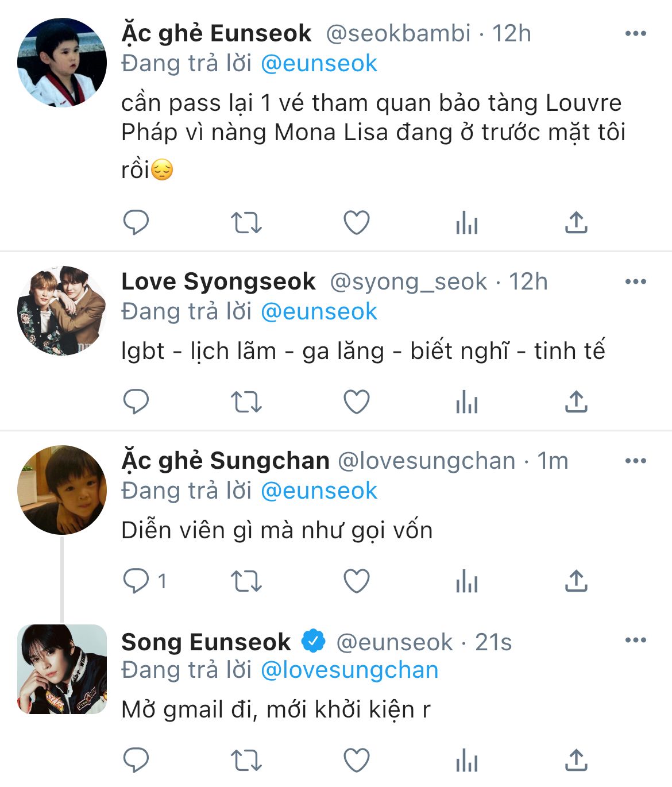
Task: View analytics of Love Syongseok tweet
Action: click(x=466, y=402)
